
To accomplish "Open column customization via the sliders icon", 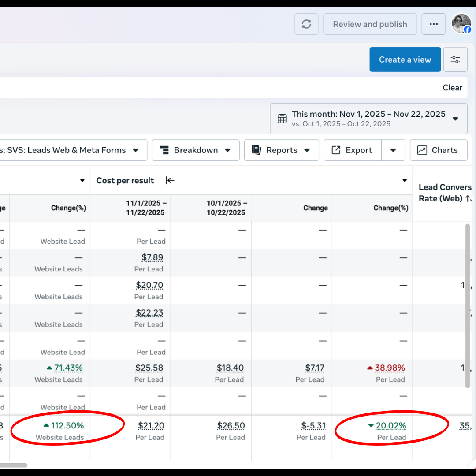I will (455, 59).
